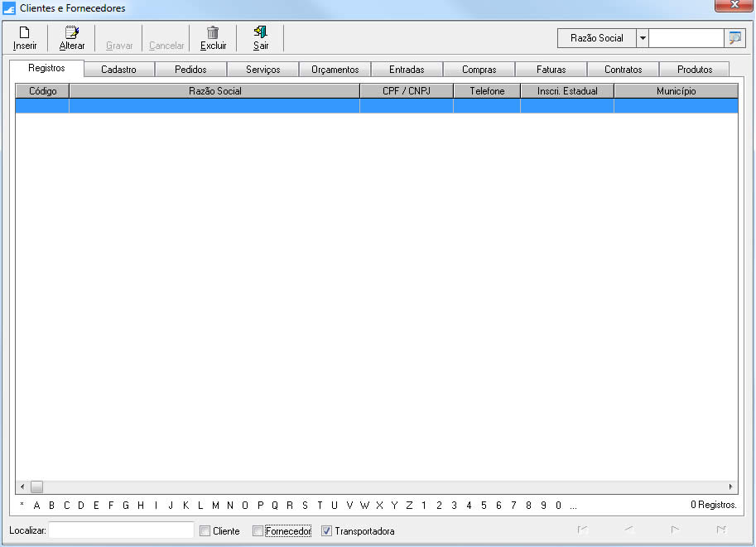Filter records by letter A
The image size is (756, 547).
36,506
